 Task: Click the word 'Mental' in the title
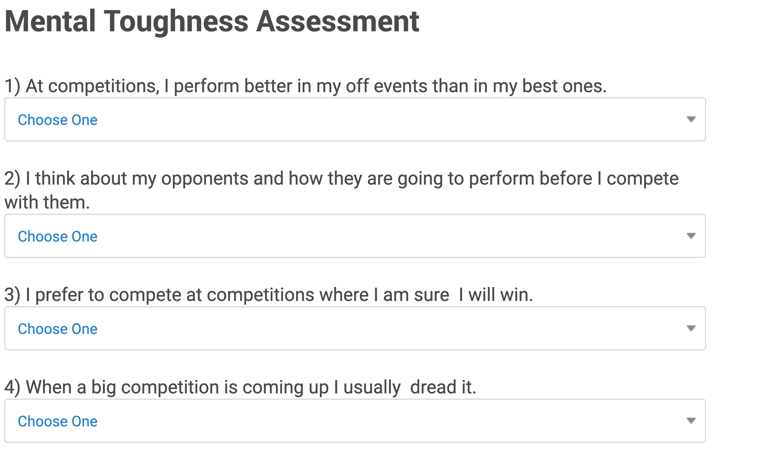pos(50,22)
